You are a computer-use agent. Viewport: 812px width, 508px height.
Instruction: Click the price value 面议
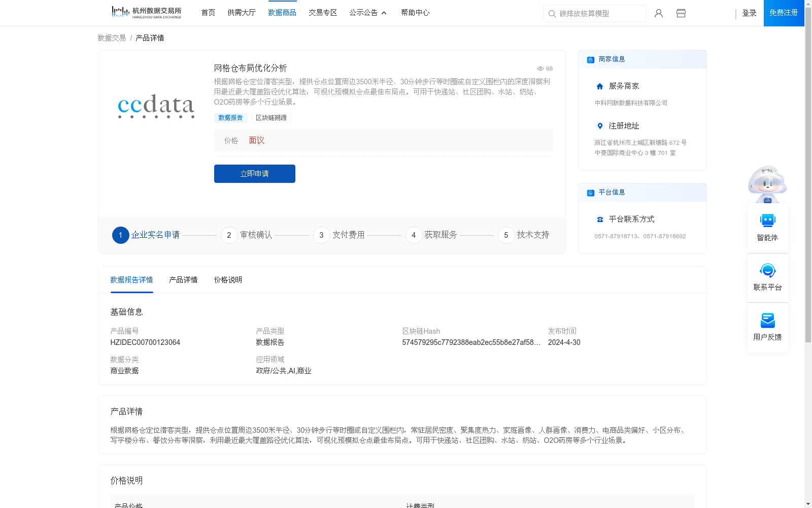[x=257, y=141]
